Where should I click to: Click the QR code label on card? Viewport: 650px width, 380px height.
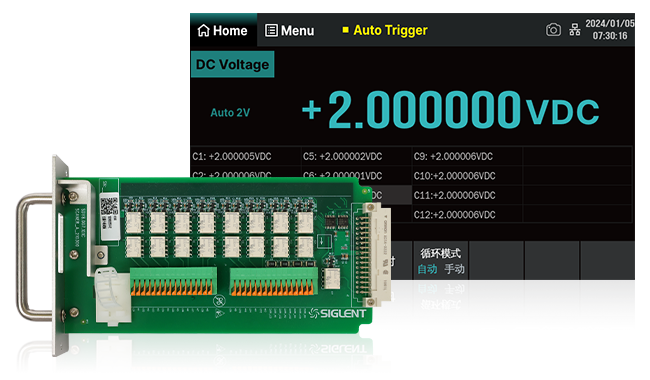tap(109, 206)
